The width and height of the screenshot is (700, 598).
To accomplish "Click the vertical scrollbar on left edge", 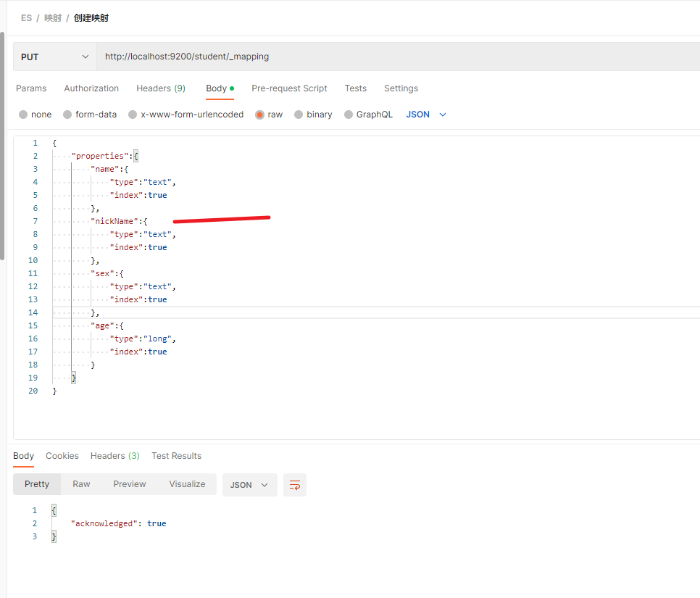I will (x=2, y=145).
